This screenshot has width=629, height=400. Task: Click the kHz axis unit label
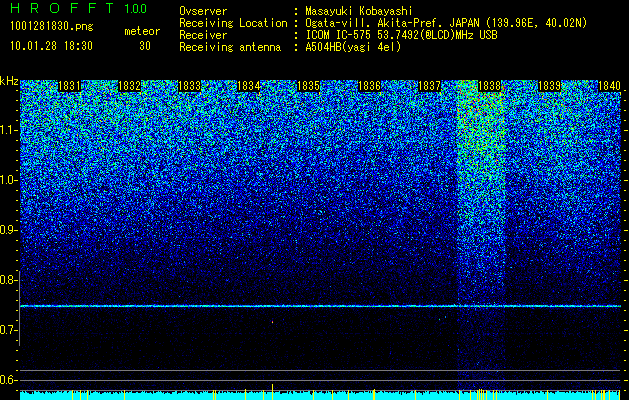(x=9, y=81)
